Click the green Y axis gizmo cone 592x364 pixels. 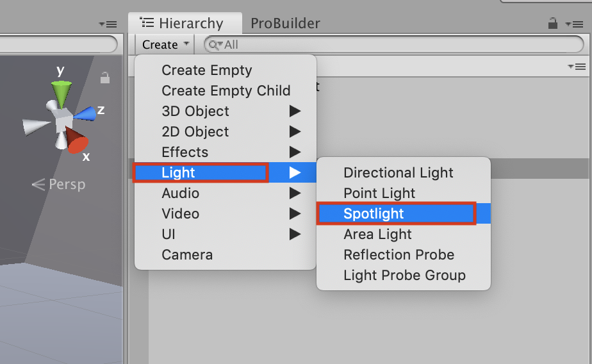click(62, 93)
